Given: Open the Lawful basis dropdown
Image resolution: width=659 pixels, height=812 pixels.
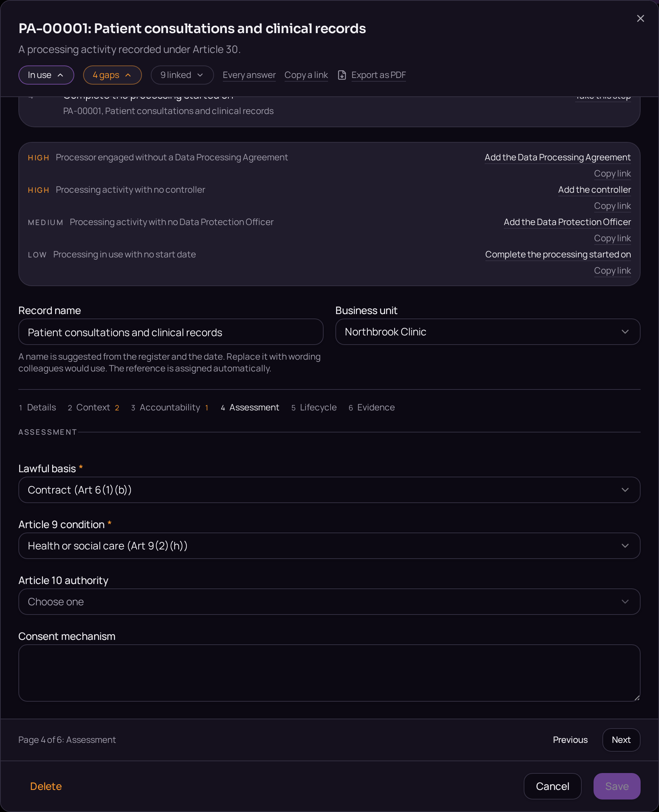Looking at the screenshot, I should click(329, 490).
